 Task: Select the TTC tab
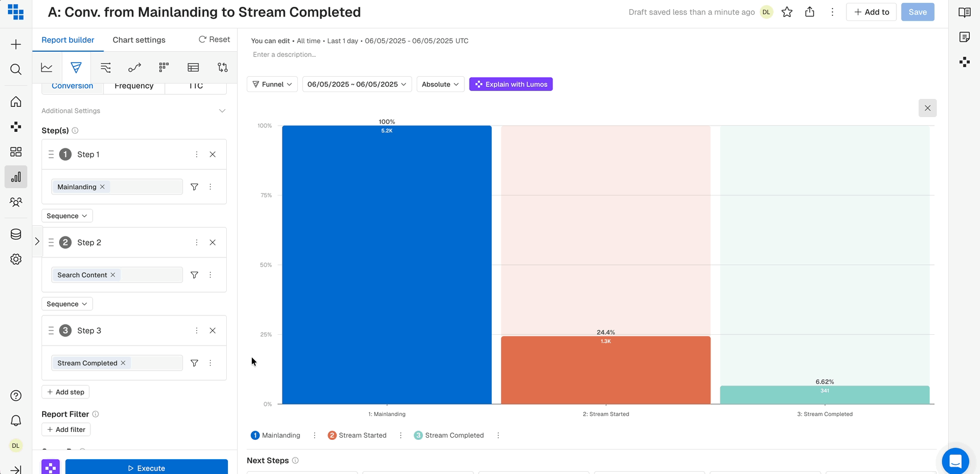coord(196,86)
